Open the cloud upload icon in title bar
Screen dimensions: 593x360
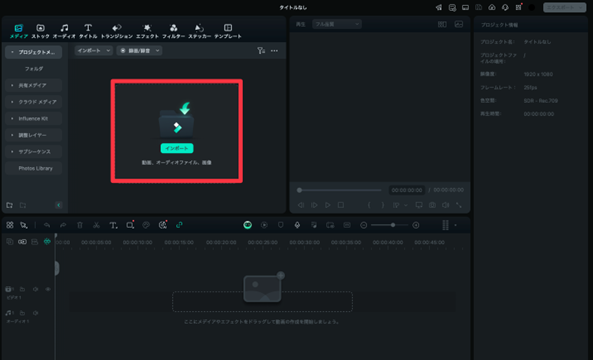(x=492, y=8)
